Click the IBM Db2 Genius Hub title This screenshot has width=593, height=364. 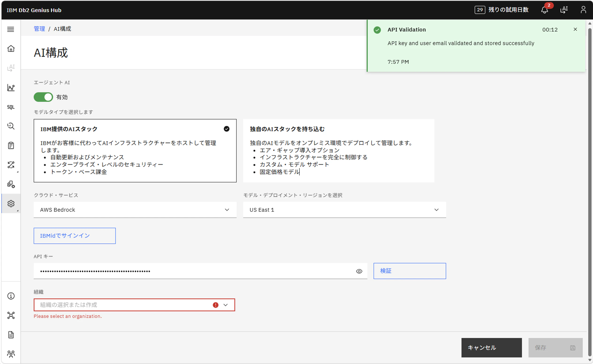(x=34, y=10)
